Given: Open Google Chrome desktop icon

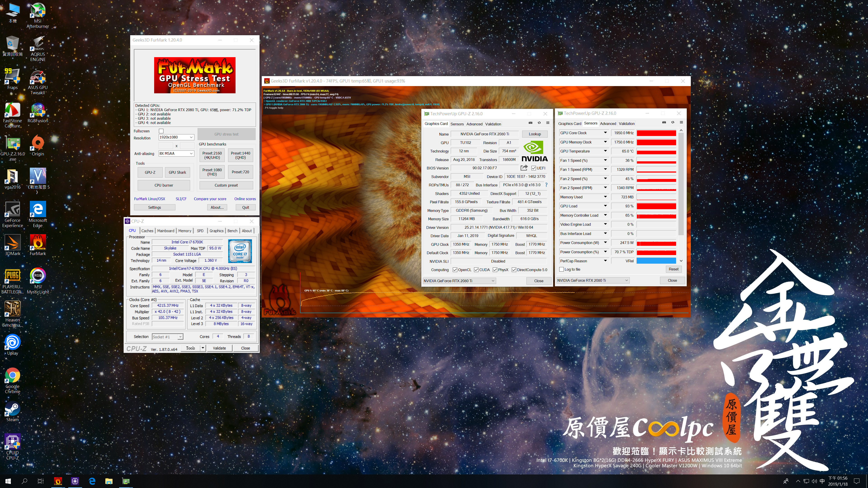Looking at the screenshot, I should pyautogui.click(x=12, y=381).
